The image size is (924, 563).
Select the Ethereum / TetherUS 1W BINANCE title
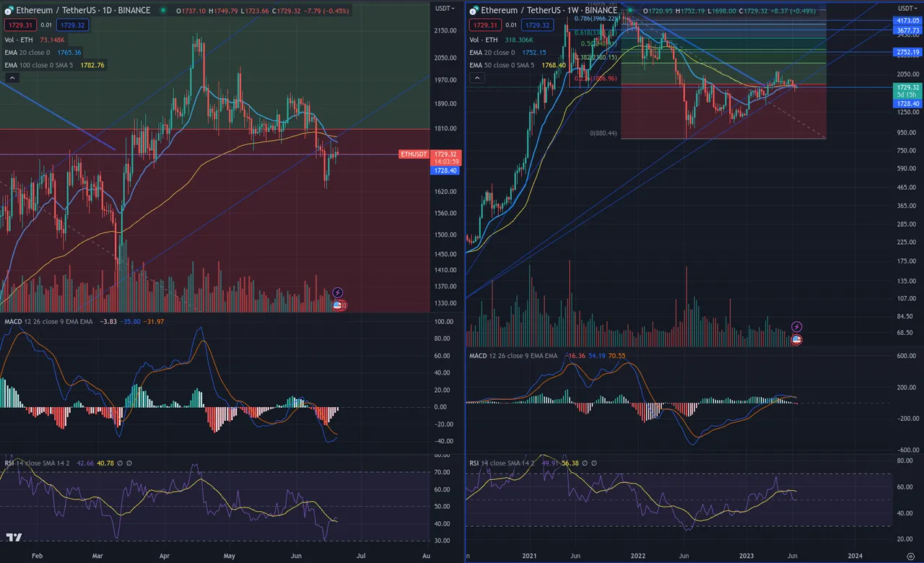tap(549, 11)
